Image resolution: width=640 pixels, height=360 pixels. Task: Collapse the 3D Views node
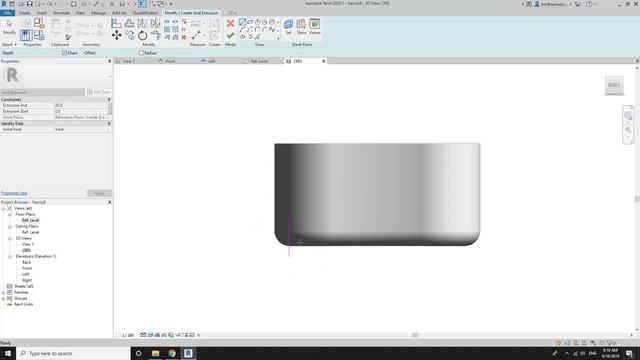click(x=10, y=238)
